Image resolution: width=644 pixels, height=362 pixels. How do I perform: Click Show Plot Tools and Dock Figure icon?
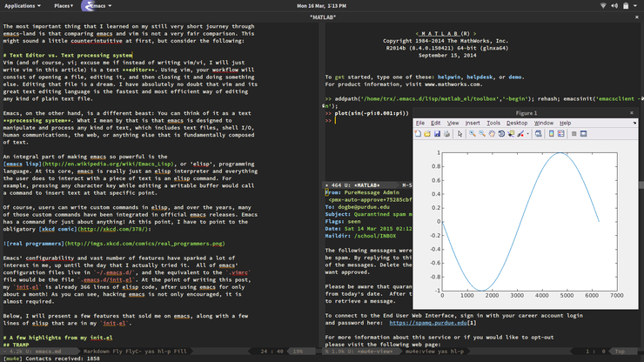pyautogui.click(x=584, y=134)
